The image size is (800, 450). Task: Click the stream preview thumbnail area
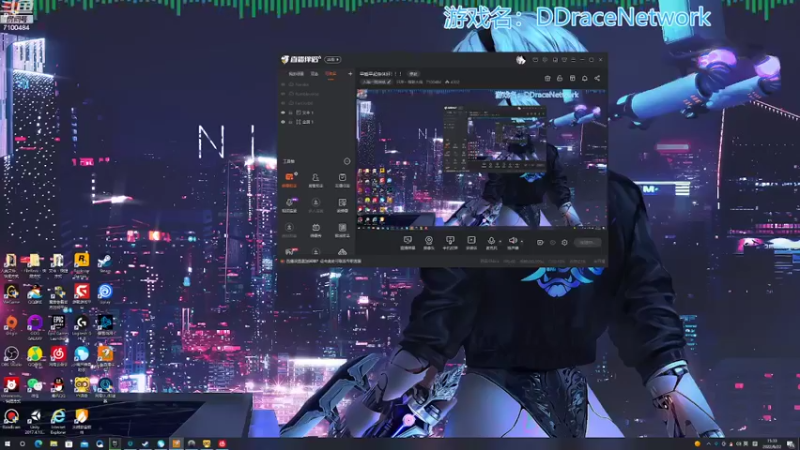(x=482, y=157)
